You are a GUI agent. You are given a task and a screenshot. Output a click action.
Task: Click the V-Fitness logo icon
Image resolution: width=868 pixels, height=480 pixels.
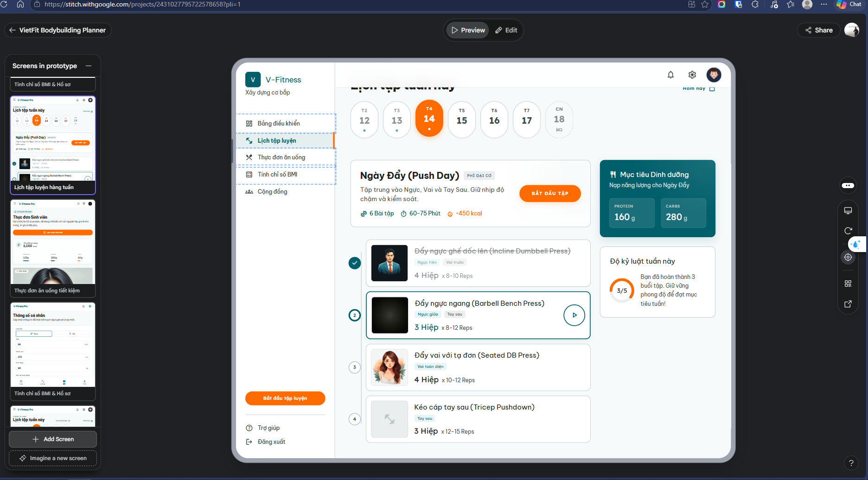pyautogui.click(x=253, y=80)
